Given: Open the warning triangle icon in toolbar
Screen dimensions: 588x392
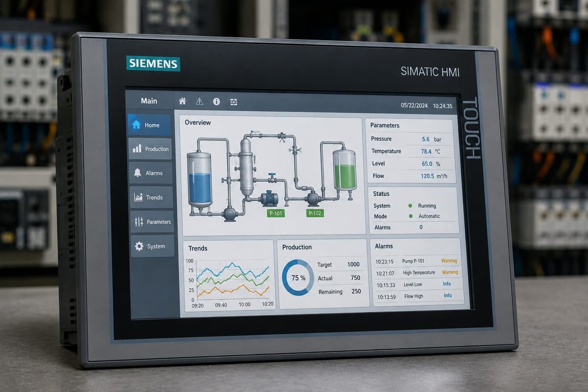Looking at the screenshot, I should tap(199, 101).
